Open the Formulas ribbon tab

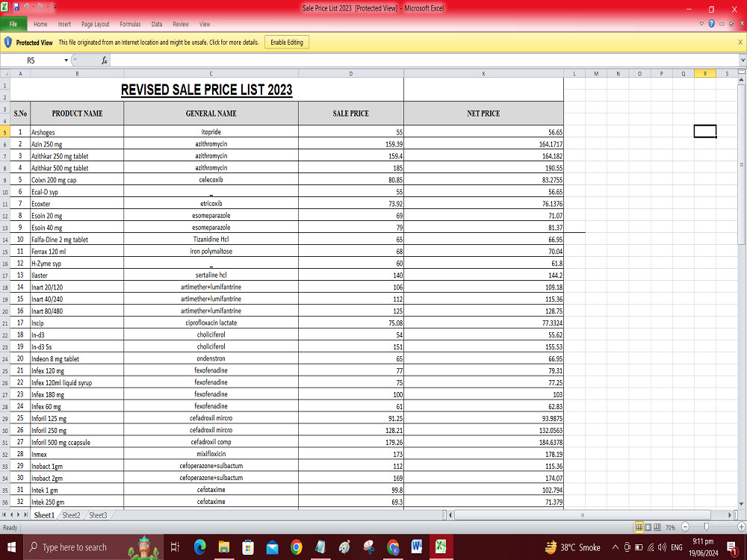(x=130, y=25)
